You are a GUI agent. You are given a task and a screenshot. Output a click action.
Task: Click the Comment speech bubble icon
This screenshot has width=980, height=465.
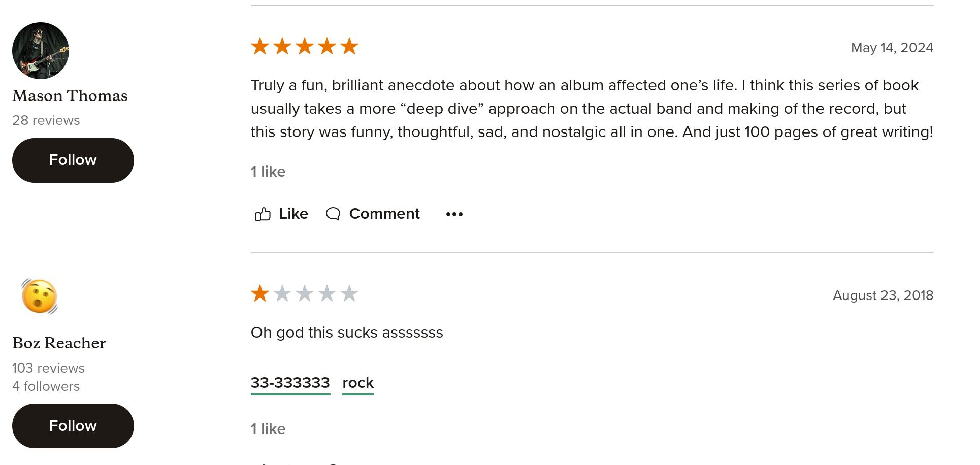(x=333, y=214)
